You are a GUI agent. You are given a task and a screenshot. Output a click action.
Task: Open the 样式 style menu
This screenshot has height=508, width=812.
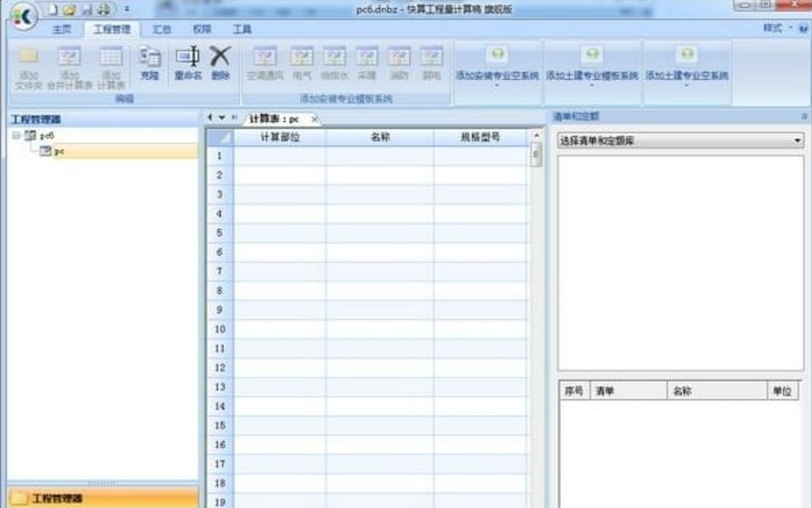[777, 28]
